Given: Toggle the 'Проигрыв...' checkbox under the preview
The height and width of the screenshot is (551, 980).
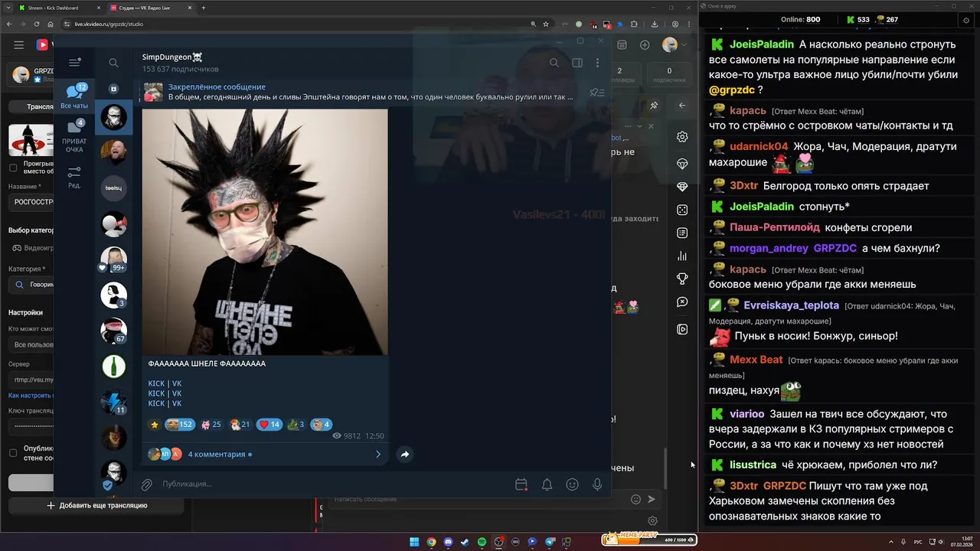Looking at the screenshot, I should (12, 168).
